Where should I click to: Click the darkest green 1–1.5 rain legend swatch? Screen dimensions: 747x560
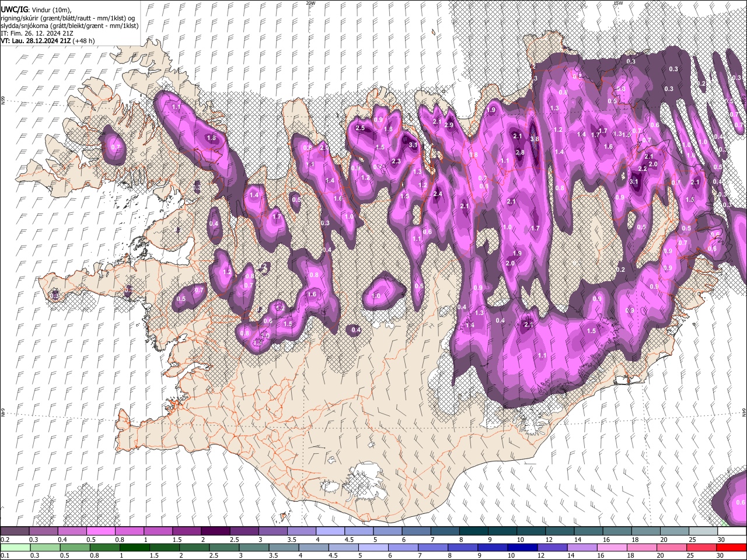tap(135, 547)
